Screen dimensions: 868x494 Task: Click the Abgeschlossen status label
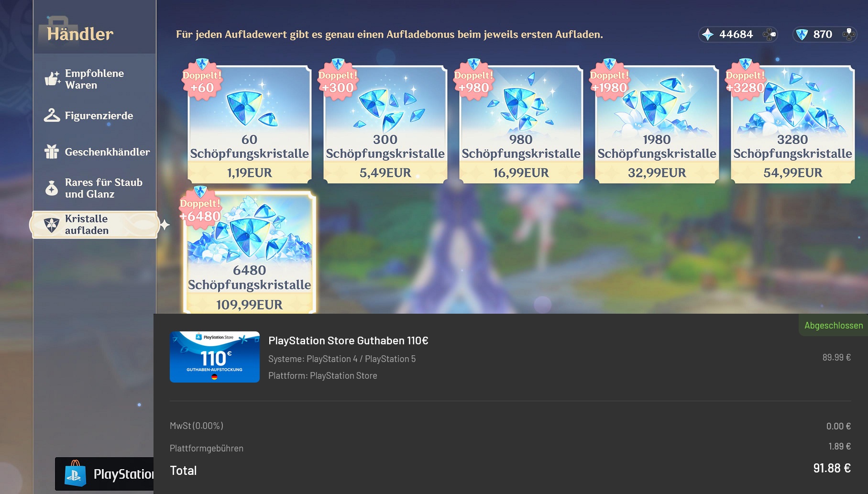click(834, 325)
